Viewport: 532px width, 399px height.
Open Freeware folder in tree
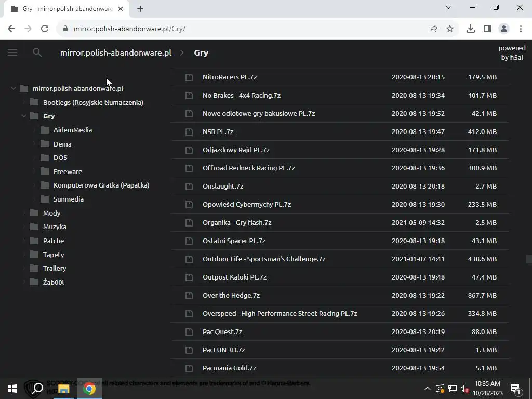68,171
